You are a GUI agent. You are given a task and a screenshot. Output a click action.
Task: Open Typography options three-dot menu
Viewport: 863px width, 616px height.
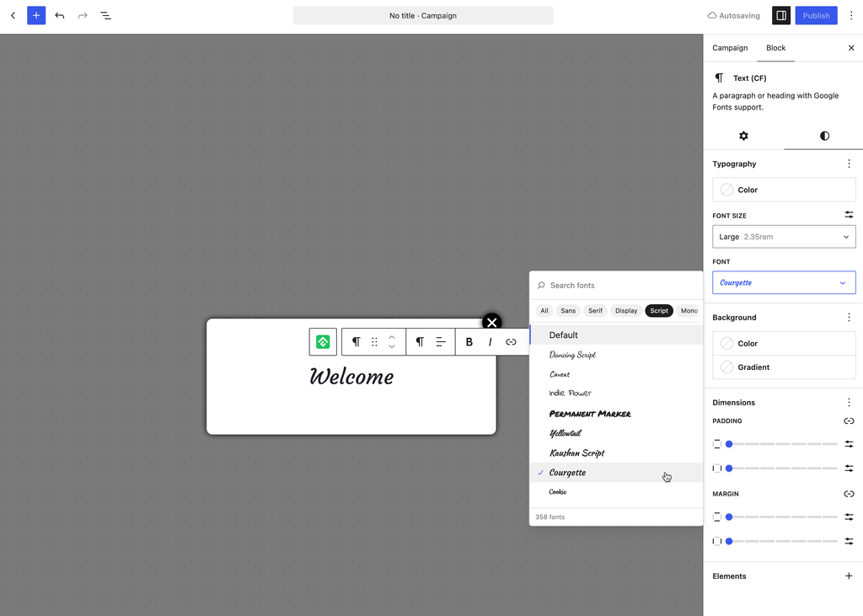click(x=849, y=164)
